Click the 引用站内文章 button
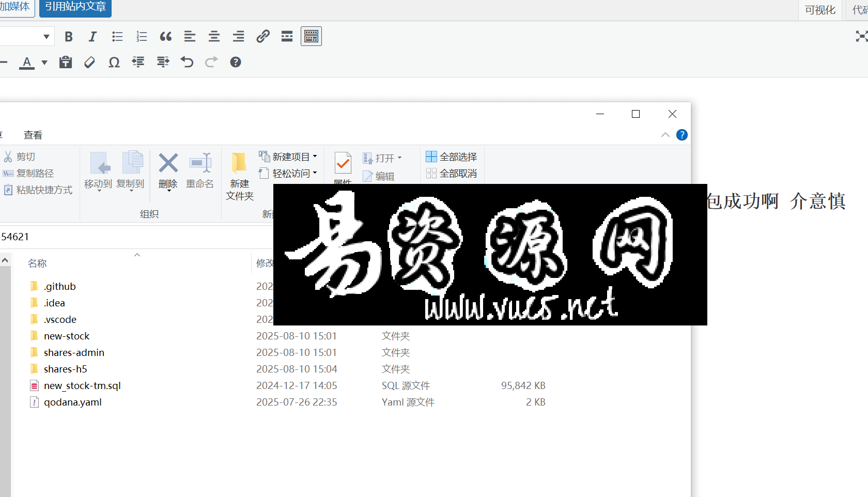This screenshot has height=497, width=868. [75, 7]
